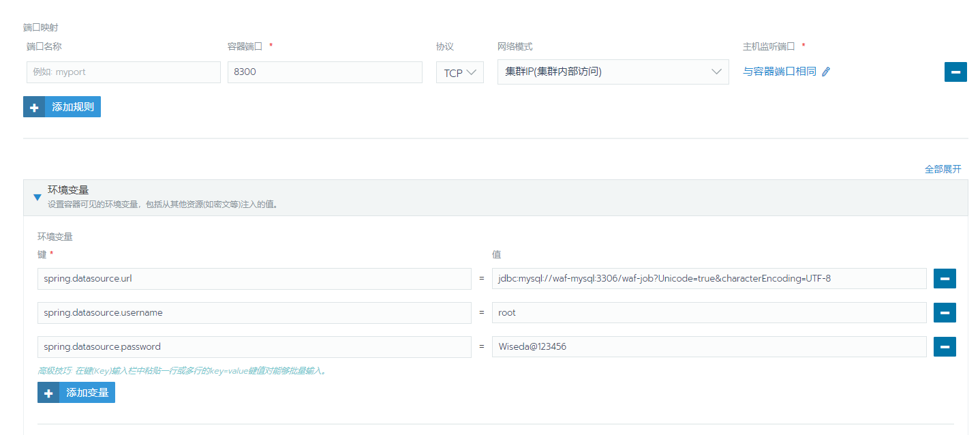The image size is (980, 435).
Task: Click the Wiseda@123456 value field
Action: pos(708,346)
